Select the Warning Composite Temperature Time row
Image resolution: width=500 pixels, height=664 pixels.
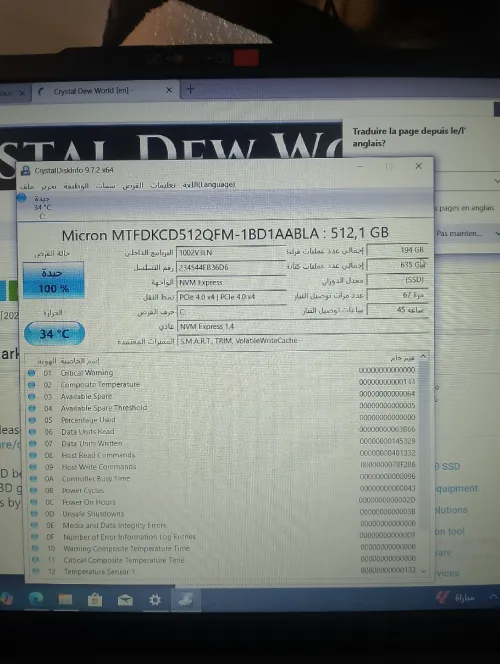(224, 548)
